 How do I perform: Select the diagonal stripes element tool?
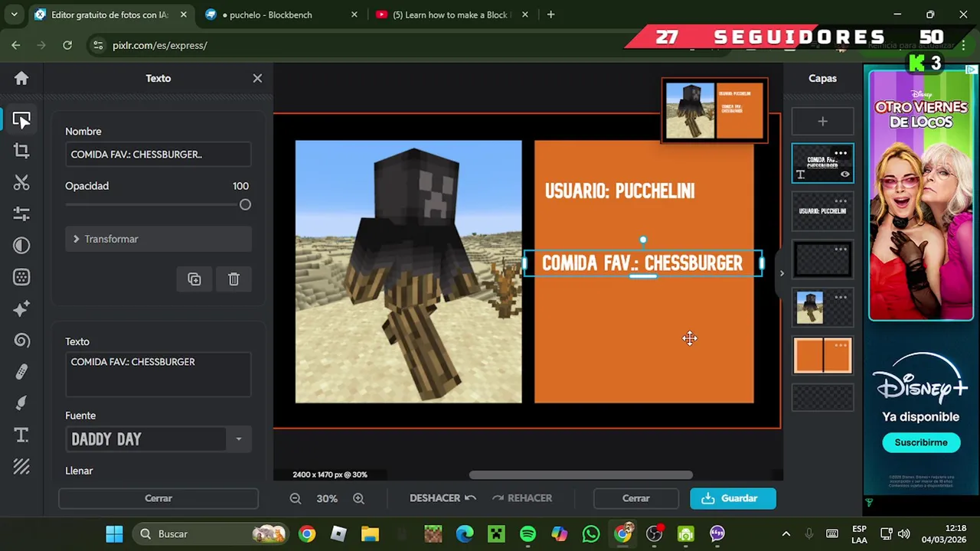tap(21, 466)
